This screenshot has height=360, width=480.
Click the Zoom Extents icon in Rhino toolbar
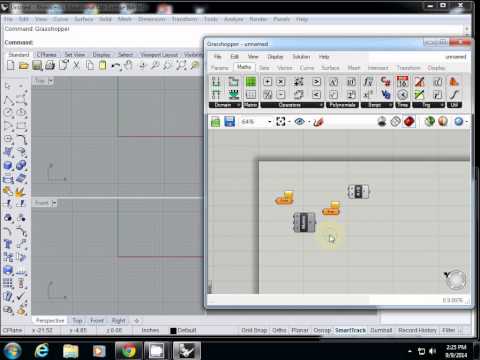click(181, 65)
